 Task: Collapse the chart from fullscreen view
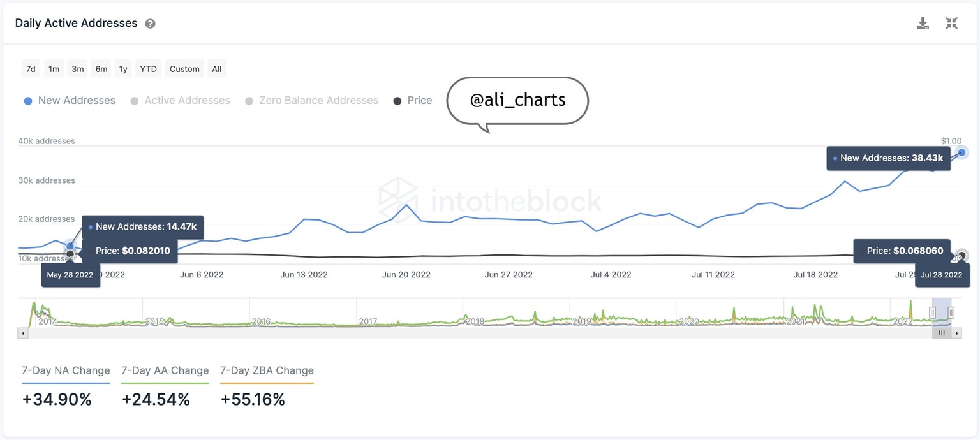point(951,24)
